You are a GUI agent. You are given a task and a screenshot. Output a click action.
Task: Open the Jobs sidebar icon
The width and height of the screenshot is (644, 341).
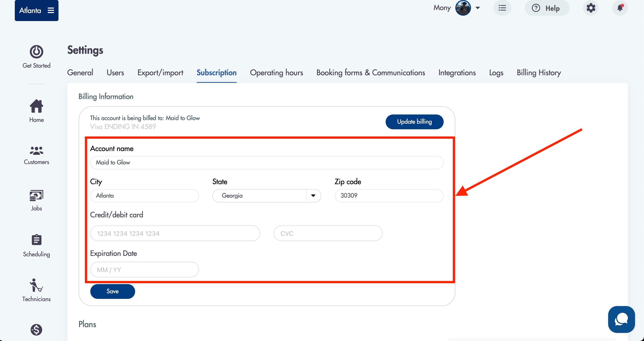pos(37,196)
